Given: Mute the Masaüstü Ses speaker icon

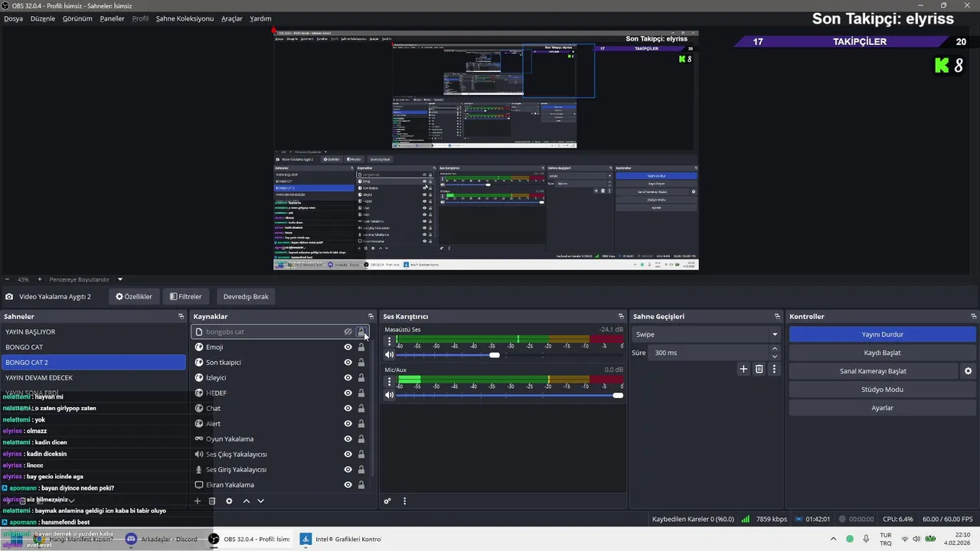Looking at the screenshot, I should tap(390, 355).
